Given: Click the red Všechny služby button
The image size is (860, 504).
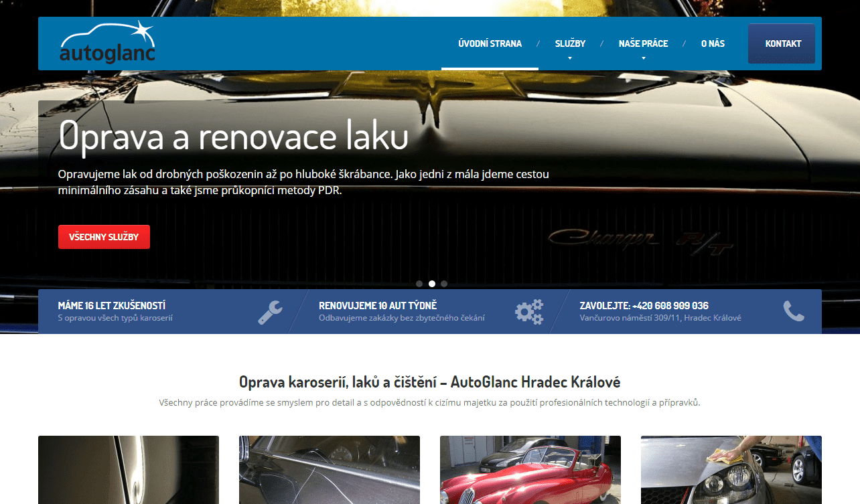Looking at the screenshot, I should pyautogui.click(x=104, y=237).
